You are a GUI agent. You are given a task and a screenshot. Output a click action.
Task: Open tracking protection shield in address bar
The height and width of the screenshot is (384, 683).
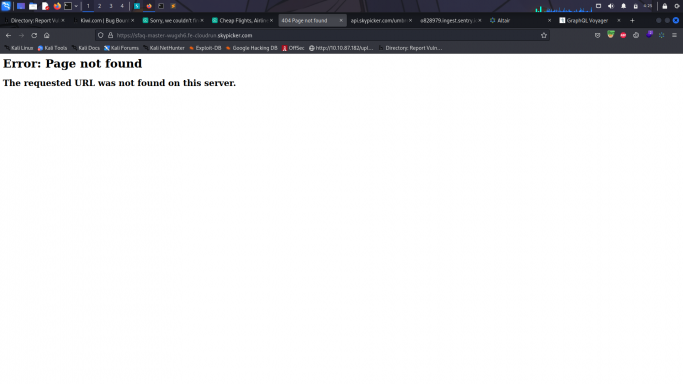click(x=101, y=35)
